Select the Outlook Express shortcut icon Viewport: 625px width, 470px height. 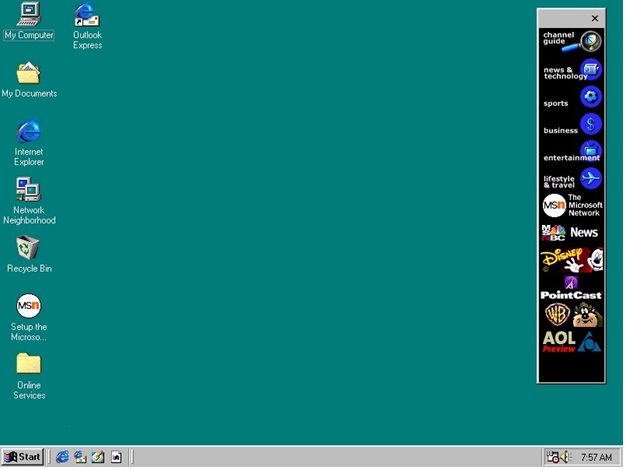tap(87, 16)
